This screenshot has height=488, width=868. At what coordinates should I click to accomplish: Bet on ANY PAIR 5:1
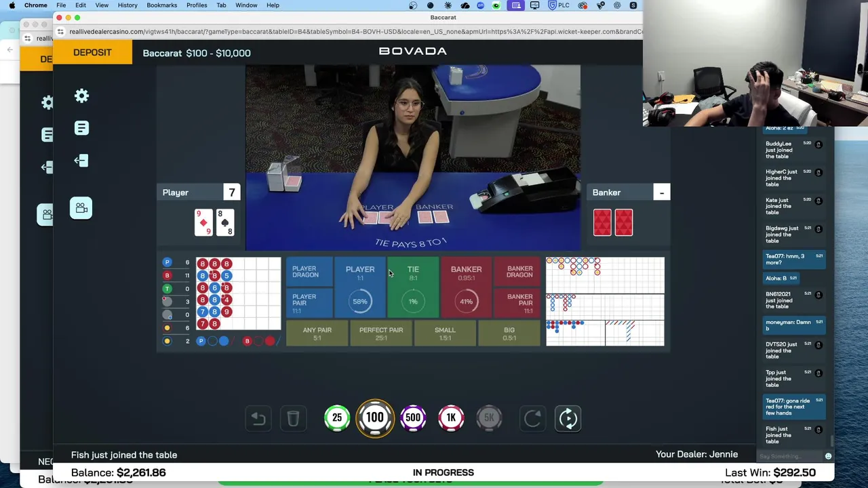pyautogui.click(x=317, y=333)
